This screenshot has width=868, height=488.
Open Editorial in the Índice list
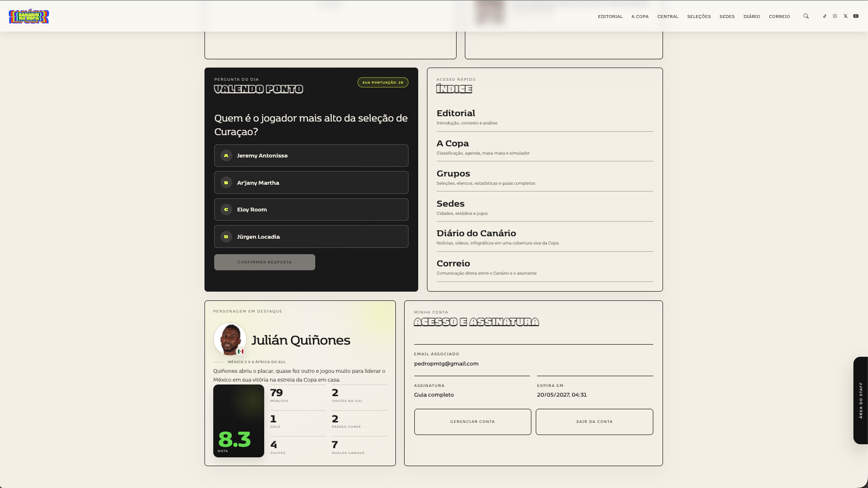coord(545,117)
